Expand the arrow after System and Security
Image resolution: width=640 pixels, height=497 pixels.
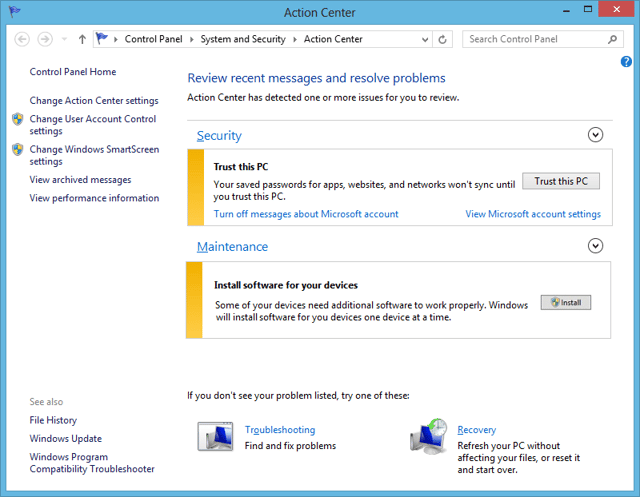click(x=295, y=39)
